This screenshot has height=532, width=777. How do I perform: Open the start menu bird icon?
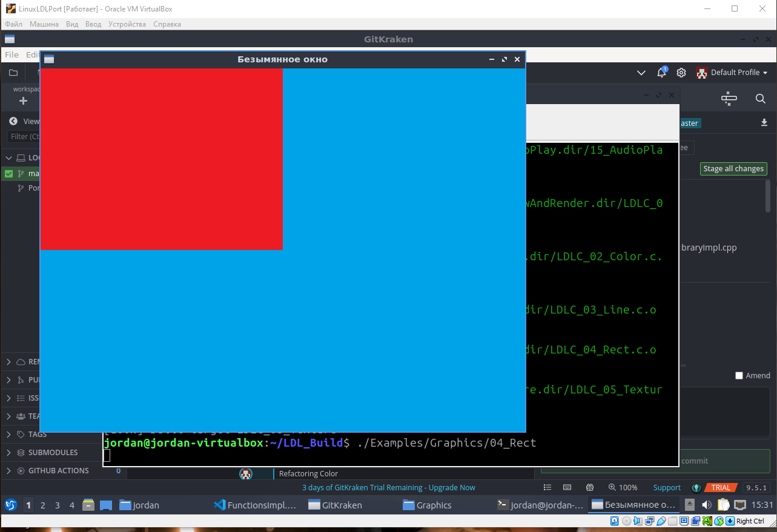11,505
